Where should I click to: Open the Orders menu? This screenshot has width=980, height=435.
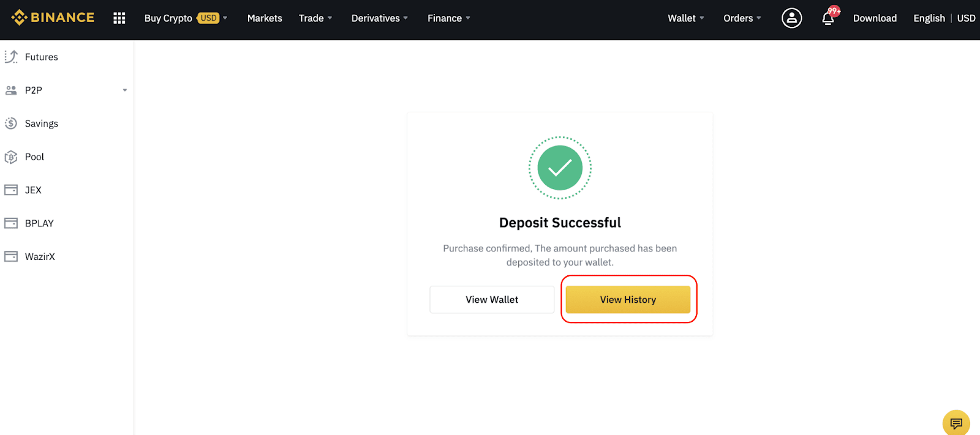[742, 18]
